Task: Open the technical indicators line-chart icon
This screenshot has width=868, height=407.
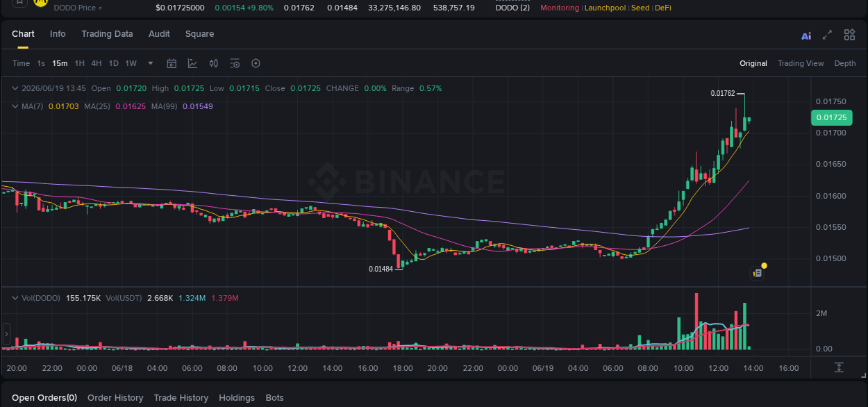Action: (192, 63)
